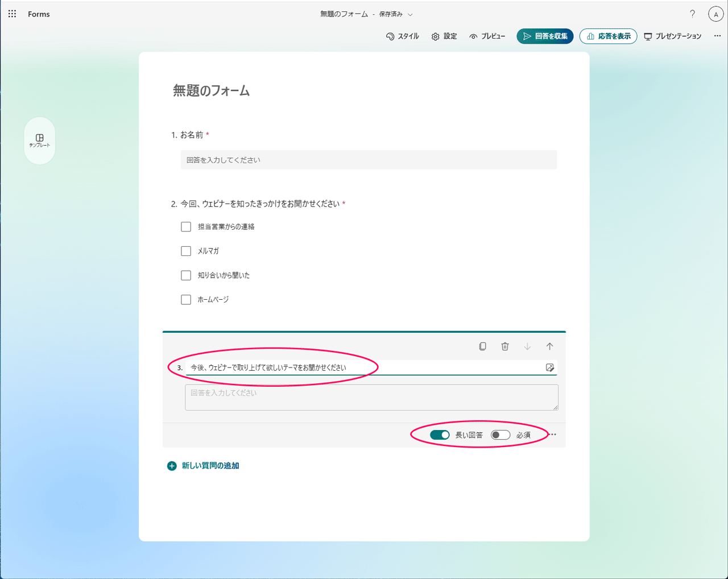Open the スタイル (style) options
728x579 pixels.
[403, 36]
